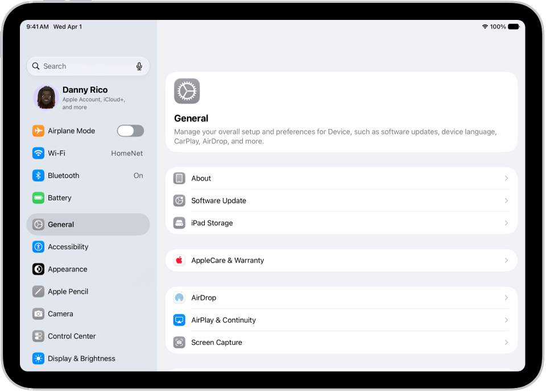Tap the Airplane Mode orange icon
Screen dimensions: 546x392
coord(38,131)
